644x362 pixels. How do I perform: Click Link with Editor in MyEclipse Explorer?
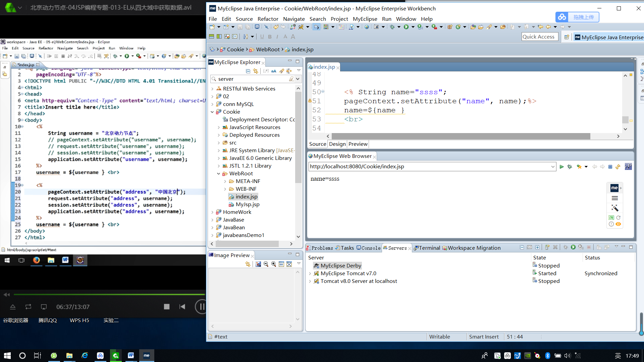point(256,71)
